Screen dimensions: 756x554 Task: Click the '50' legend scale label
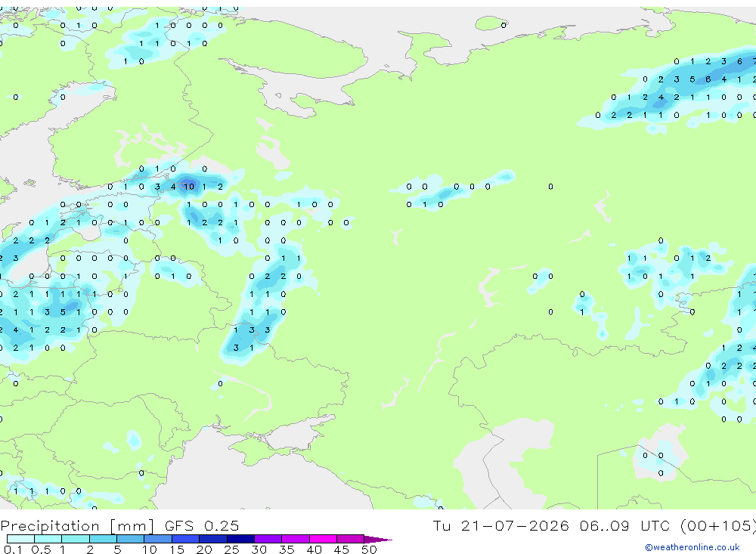pyautogui.click(x=369, y=549)
